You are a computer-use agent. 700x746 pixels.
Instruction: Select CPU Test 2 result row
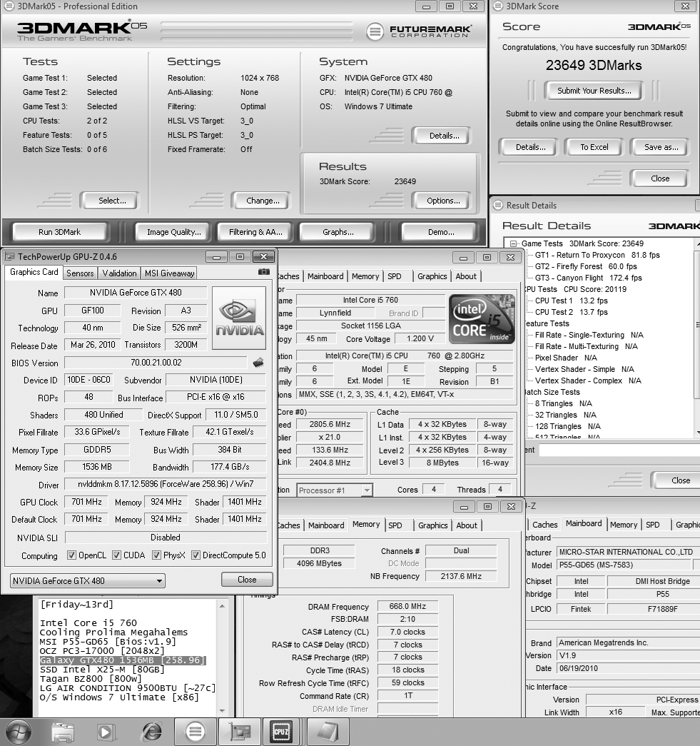(571, 312)
